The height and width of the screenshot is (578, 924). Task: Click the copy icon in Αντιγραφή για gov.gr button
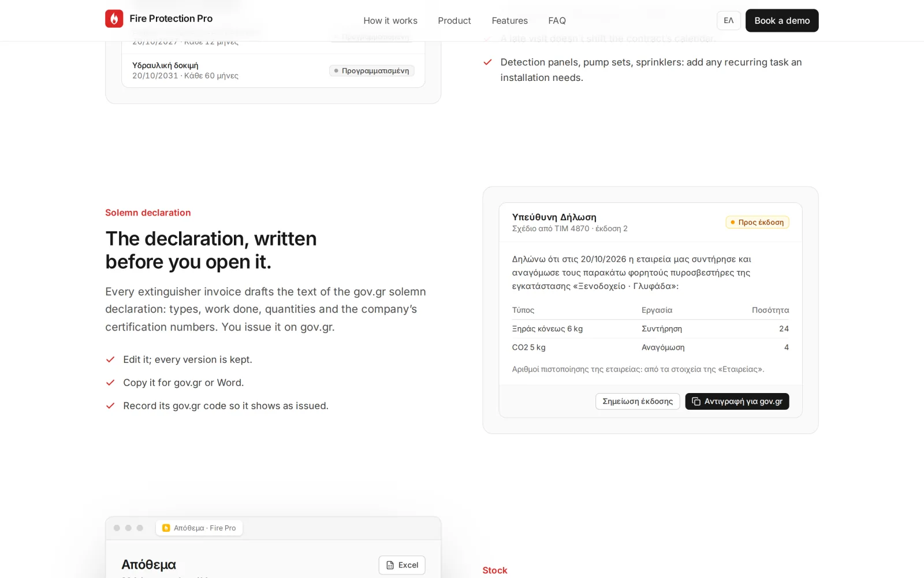696,401
